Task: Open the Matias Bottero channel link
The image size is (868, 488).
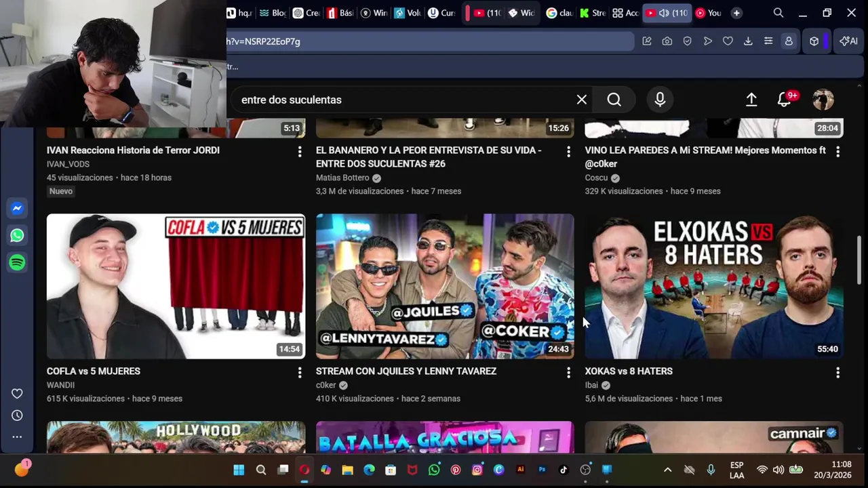Action: [x=342, y=178]
